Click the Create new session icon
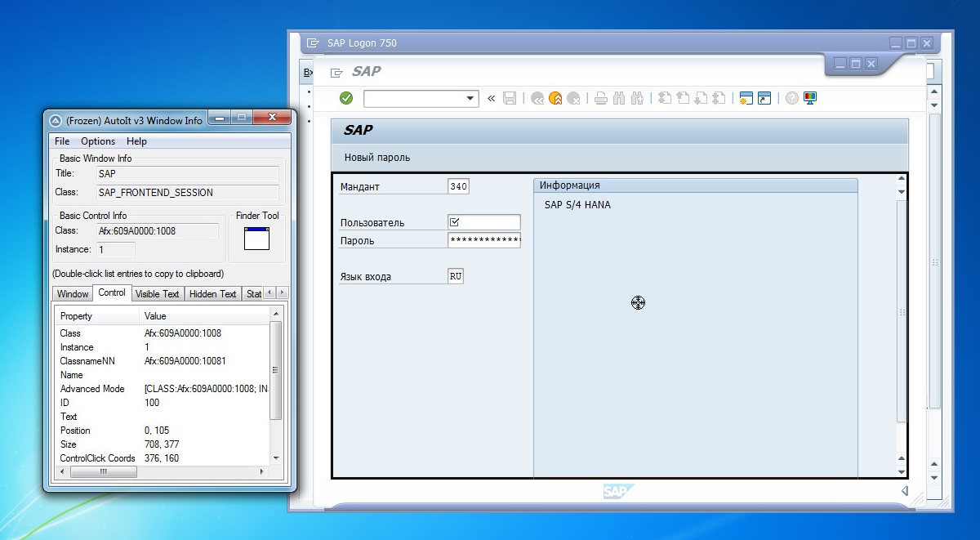Viewport: 980px width, 540px height. tap(745, 98)
